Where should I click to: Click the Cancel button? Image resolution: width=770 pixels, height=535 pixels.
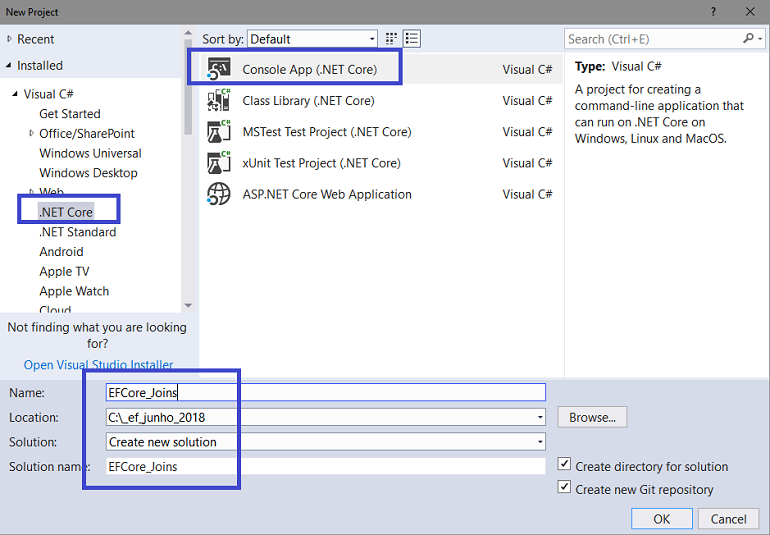(728, 519)
